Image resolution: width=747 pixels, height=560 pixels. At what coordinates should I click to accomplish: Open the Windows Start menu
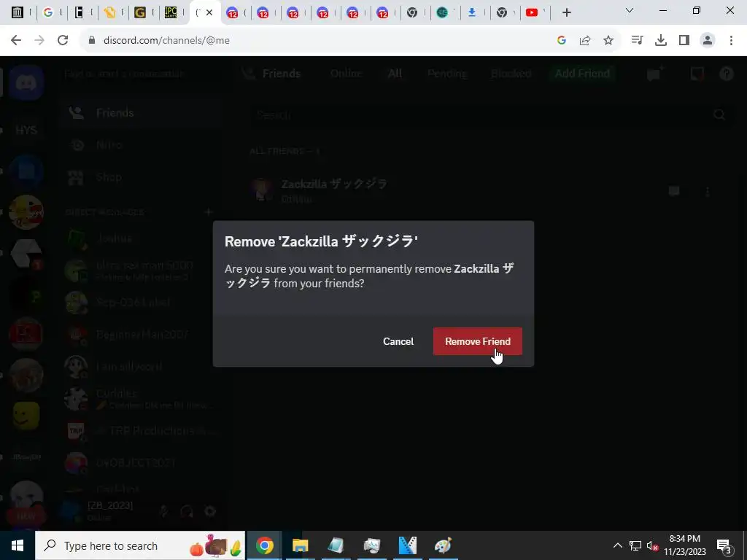[x=18, y=545]
